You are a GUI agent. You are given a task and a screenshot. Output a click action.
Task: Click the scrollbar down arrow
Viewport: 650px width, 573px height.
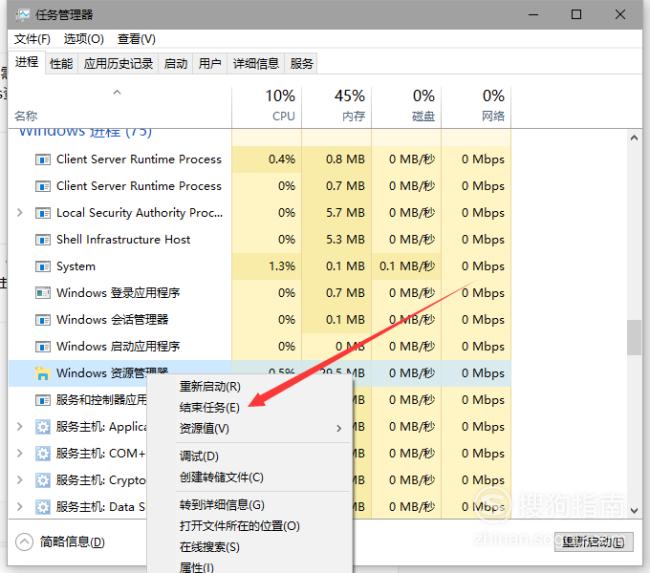tap(634, 510)
